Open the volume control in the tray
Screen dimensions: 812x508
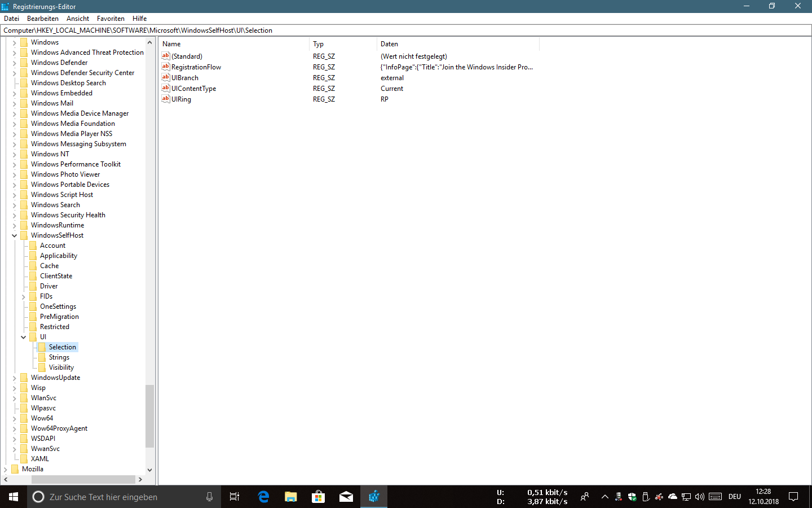coord(700,497)
